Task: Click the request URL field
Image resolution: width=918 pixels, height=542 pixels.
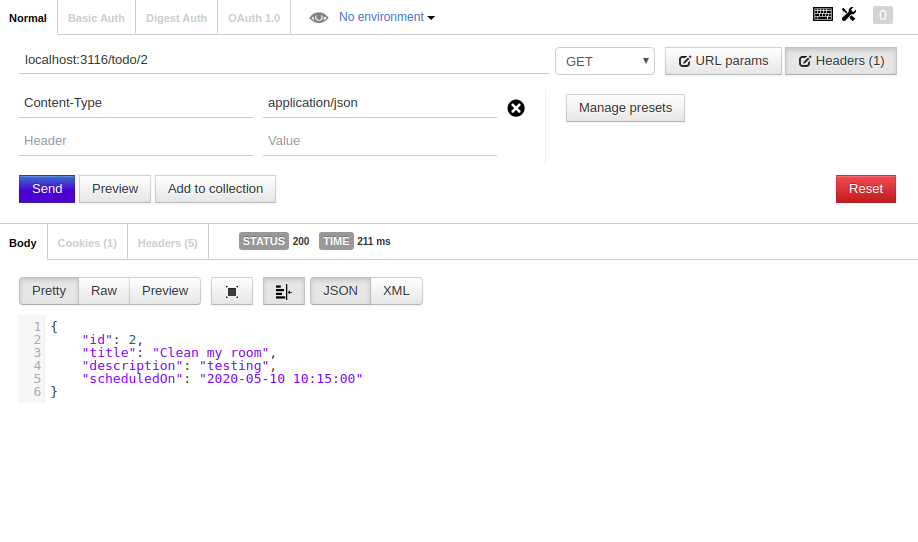Action: (x=284, y=60)
